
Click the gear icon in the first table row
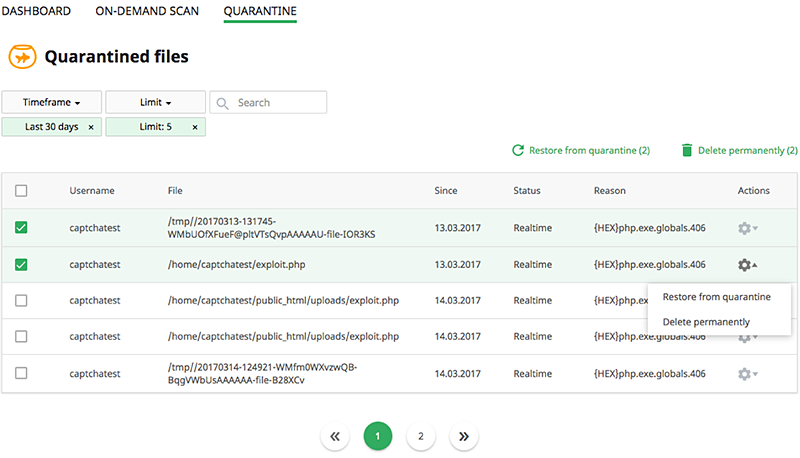(744, 228)
